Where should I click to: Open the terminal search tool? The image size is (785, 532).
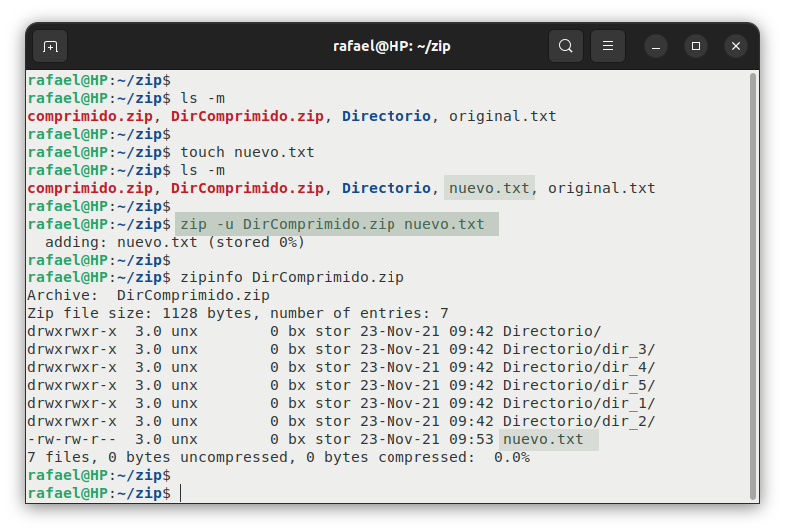point(565,46)
